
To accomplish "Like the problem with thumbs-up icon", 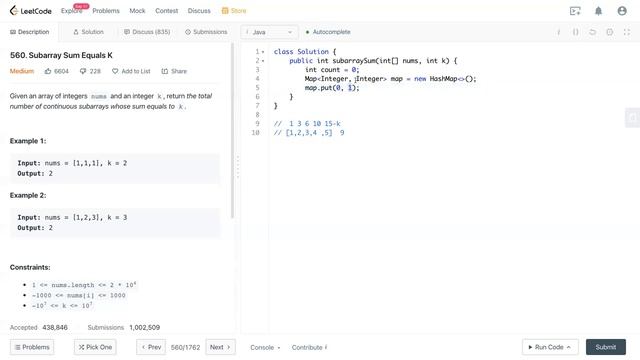I will pos(48,71).
